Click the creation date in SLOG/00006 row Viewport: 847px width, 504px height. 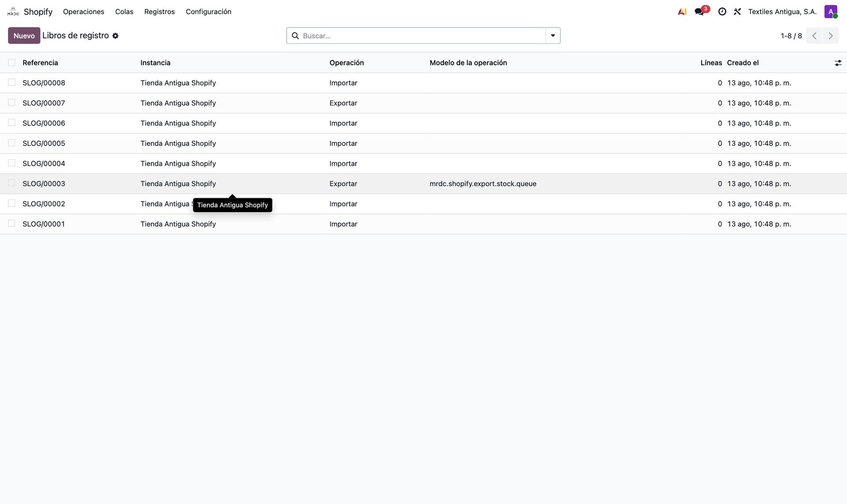[759, 123]
